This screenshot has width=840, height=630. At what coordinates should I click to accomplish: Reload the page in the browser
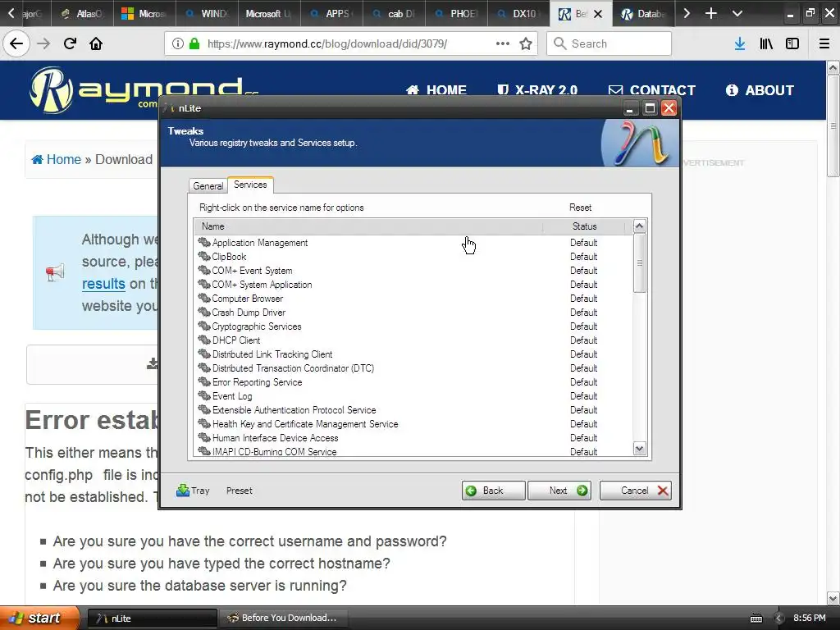(70, 43)
